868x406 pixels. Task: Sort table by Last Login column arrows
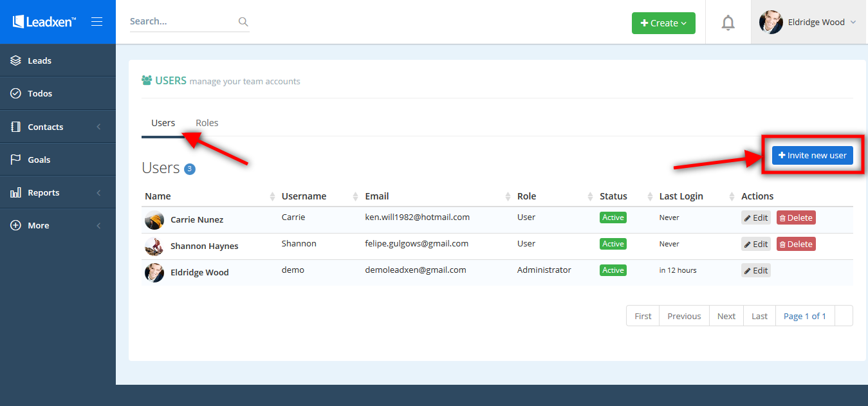(732, 196)
